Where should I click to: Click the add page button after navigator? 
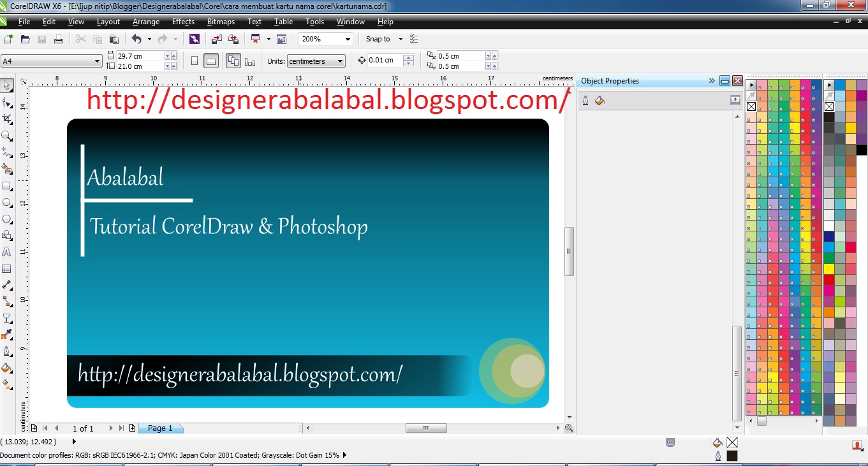pos(132,428)
